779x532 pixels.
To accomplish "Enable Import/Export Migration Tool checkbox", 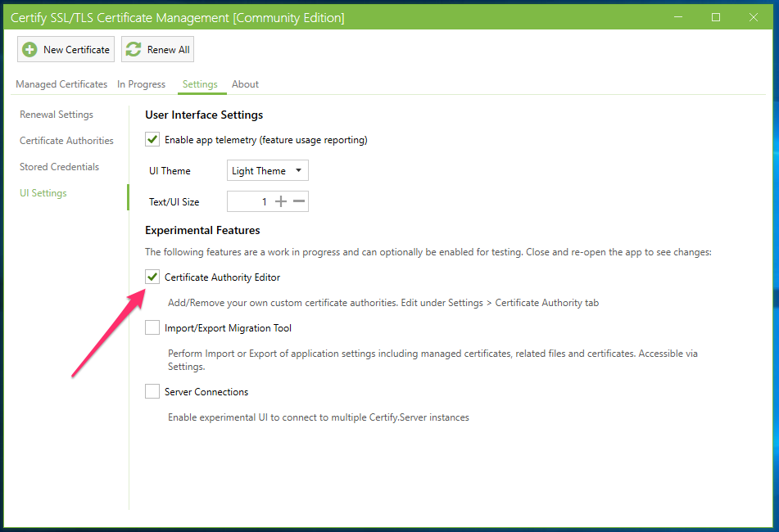I will pyautogui.click(x=152, y=327).
